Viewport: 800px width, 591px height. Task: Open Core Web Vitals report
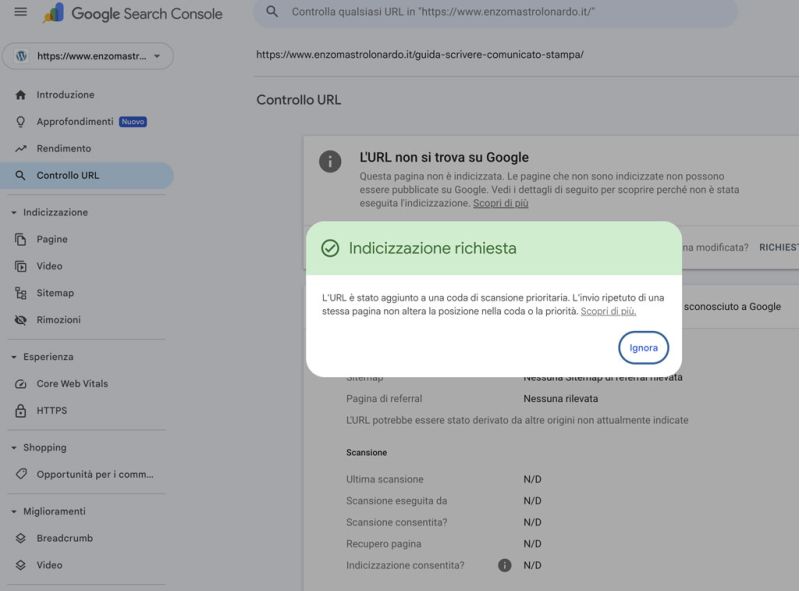(x=72, y=384)
